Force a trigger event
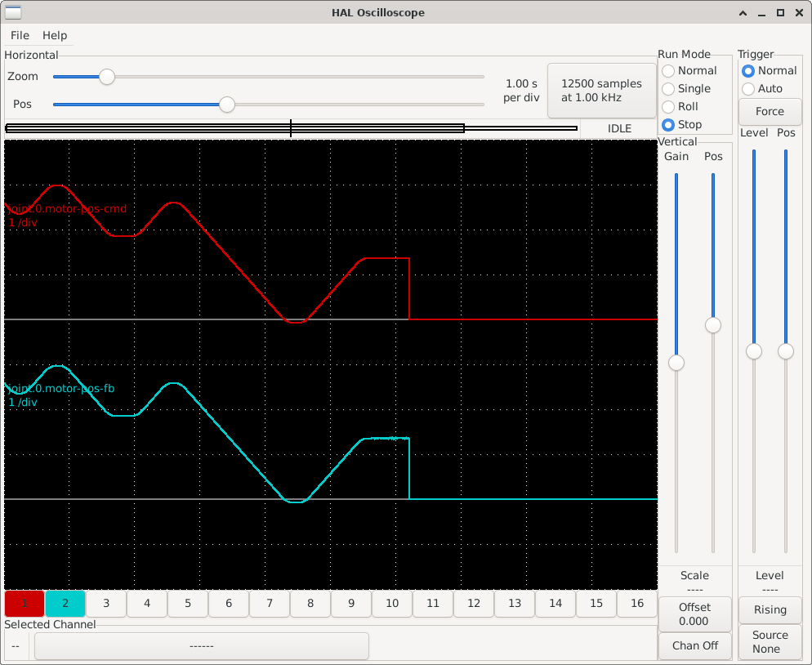Image resolution: width=812 pixels, height=665 pixels. click(x=770, y=111)
